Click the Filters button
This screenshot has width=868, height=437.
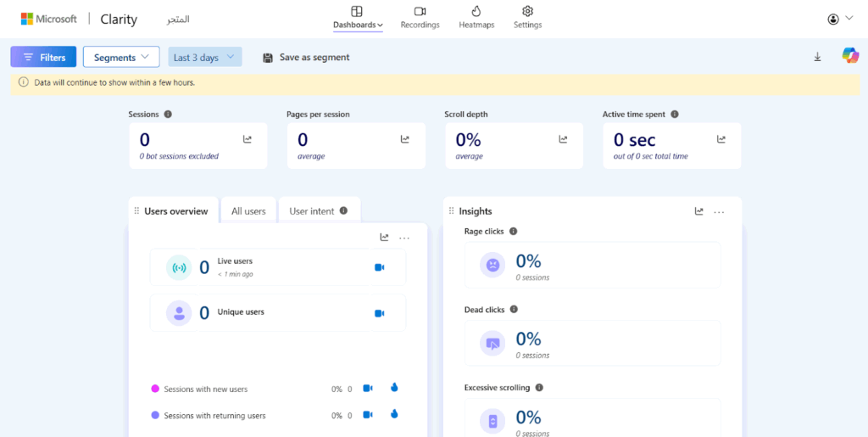[43, 57]
